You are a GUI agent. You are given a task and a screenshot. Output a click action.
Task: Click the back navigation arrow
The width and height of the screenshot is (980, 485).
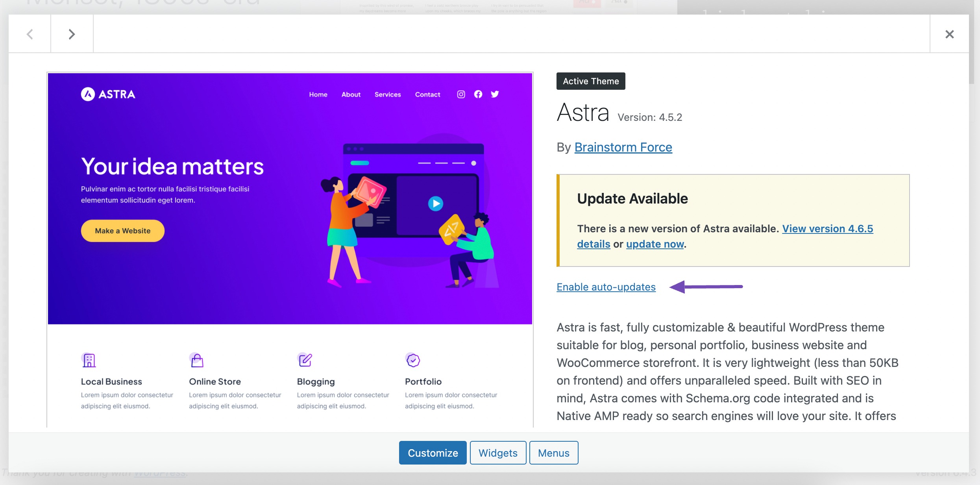(x=30, y=34)
